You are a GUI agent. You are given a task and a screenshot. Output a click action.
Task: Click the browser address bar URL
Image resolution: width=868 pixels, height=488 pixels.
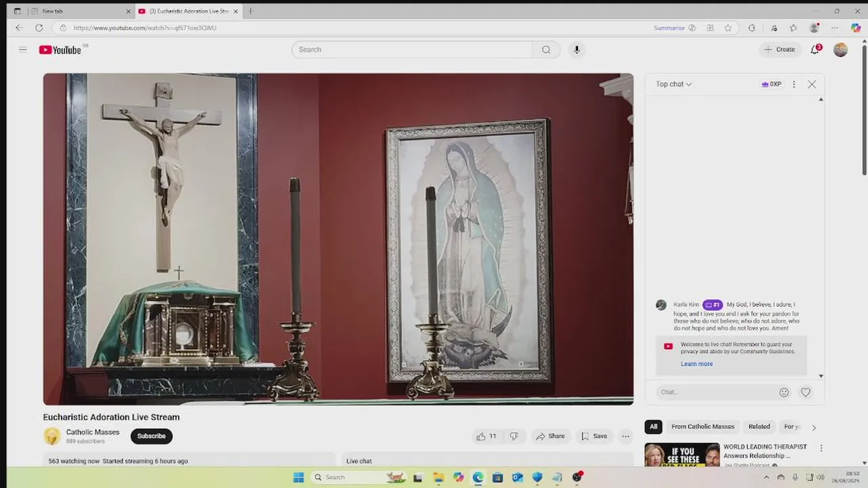point(145,28)
